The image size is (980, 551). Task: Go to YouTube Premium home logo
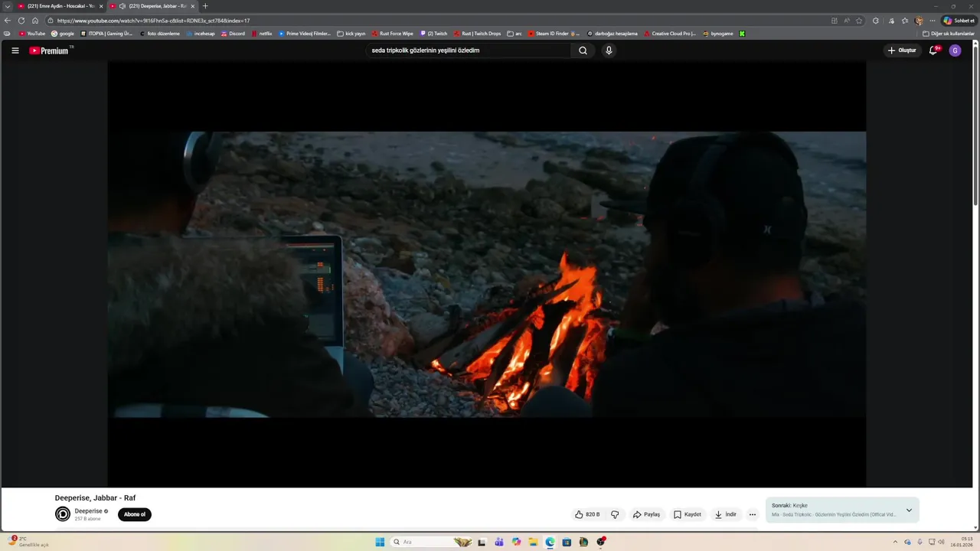tap(49, 51)
